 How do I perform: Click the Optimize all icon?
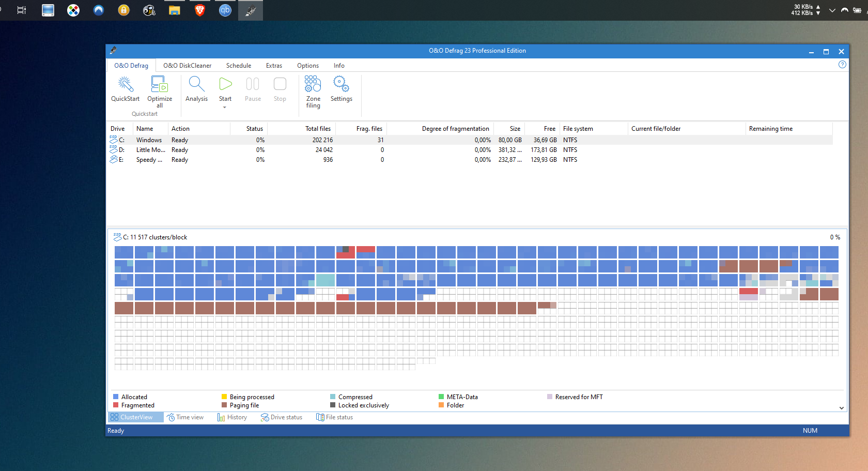tap(159, 84)
